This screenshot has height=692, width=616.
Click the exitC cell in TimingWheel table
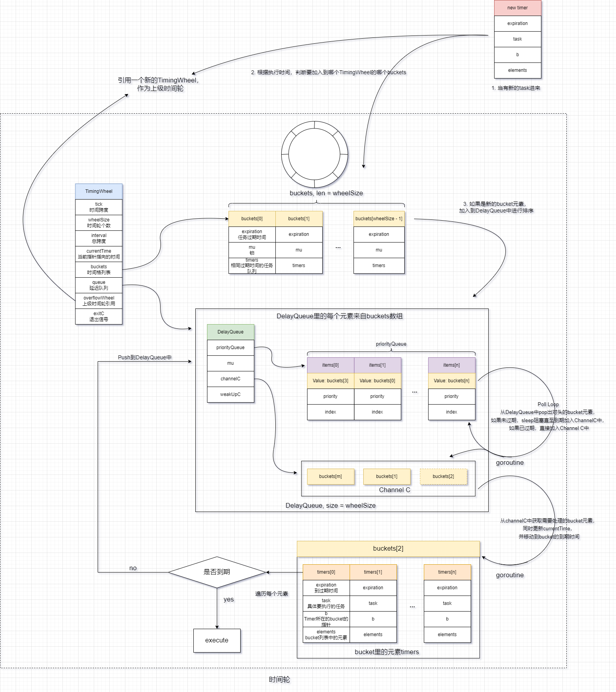[98, 316]
